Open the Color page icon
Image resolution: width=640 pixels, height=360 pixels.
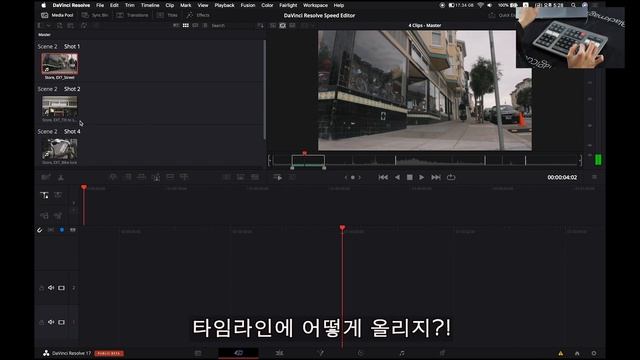(360, 353)
